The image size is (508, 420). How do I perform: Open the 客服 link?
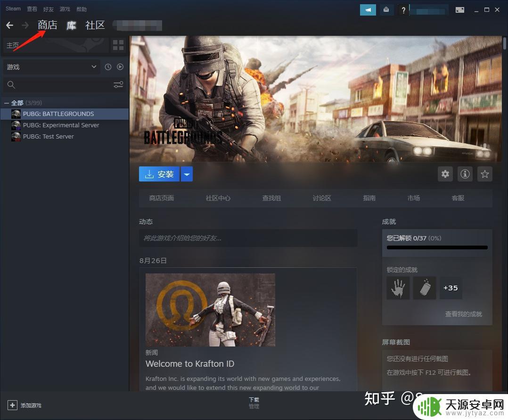coord(458,198)
